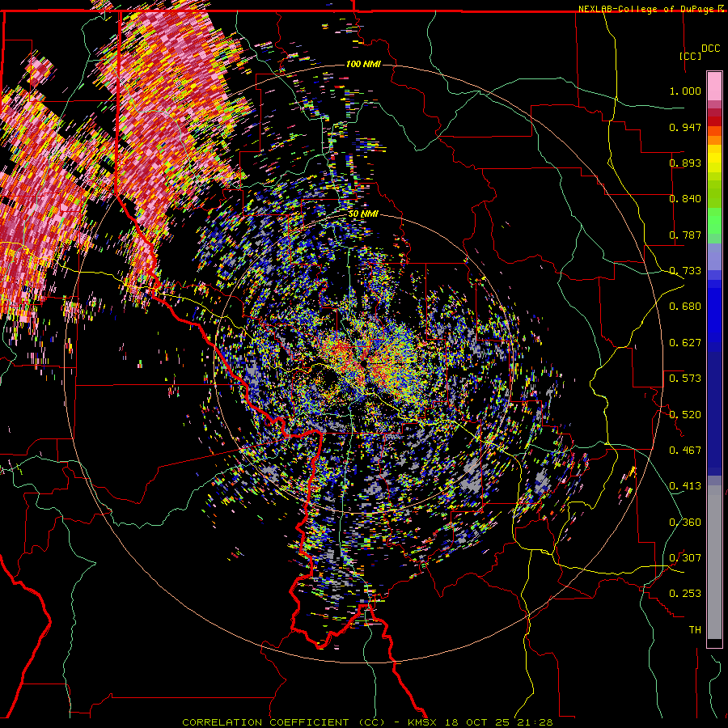Viewport: 728px width, 728px height.
Task: Select the 0.680 scale value
Action: point(685,307)
